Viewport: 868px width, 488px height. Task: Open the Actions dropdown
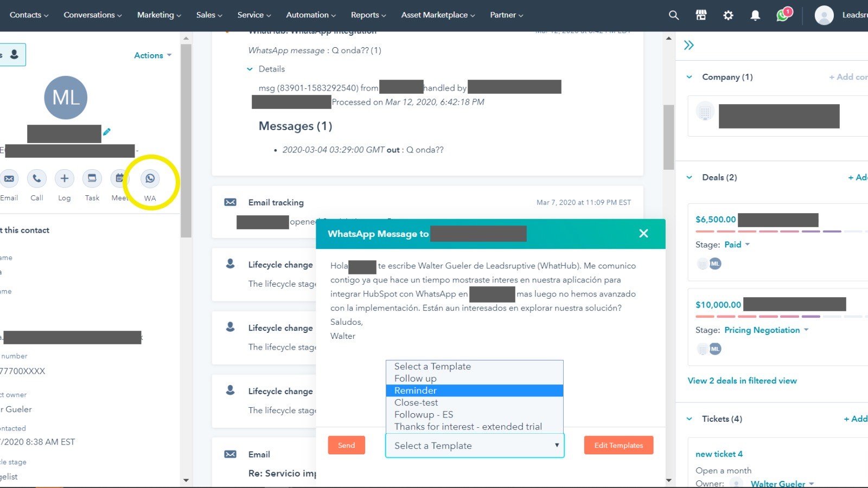pyautogui.click(x=152, y=55)
